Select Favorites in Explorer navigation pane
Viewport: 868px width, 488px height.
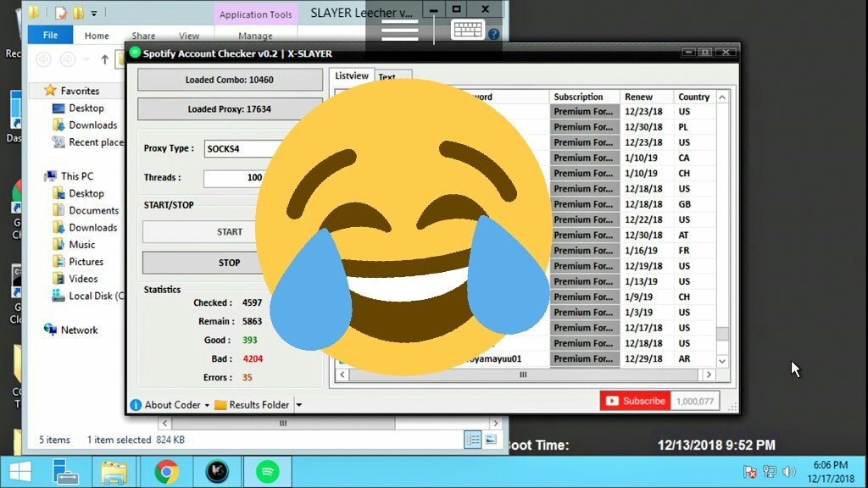pos(80,91)
